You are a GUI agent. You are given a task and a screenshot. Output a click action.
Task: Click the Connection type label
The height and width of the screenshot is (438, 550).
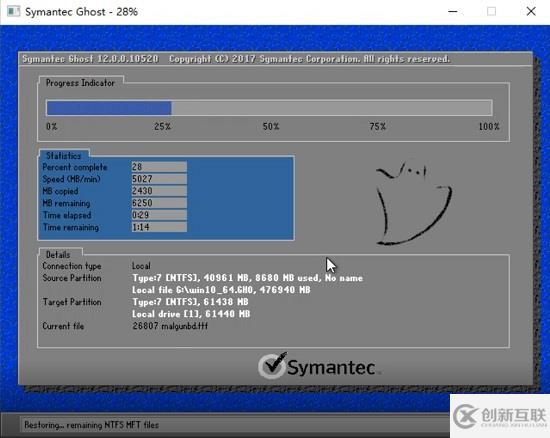72,266
